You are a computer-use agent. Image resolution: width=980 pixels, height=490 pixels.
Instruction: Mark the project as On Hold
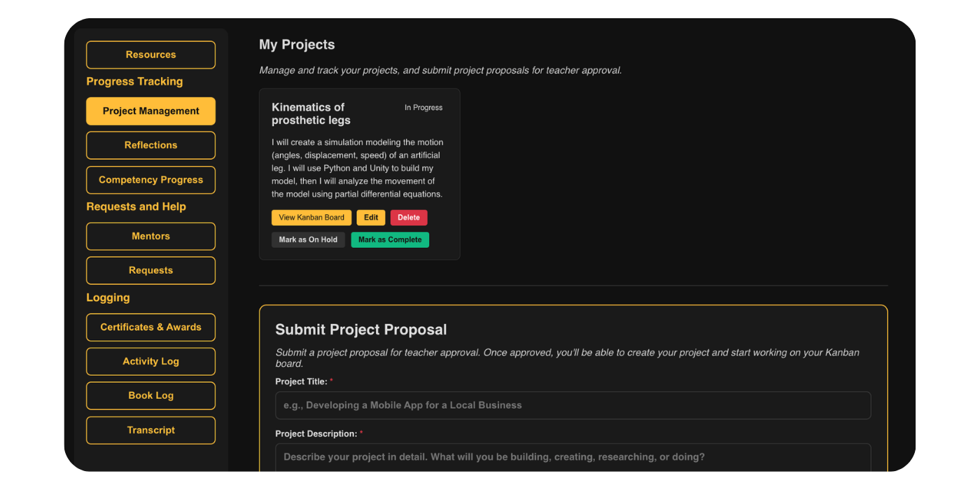click(308, 239)
